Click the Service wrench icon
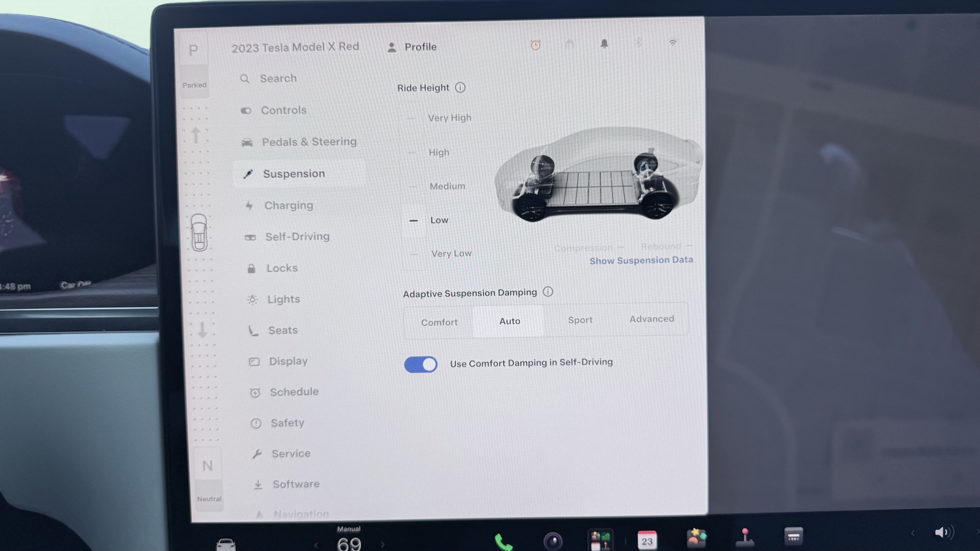Screen dimensions: 980x551 point(257,454)
